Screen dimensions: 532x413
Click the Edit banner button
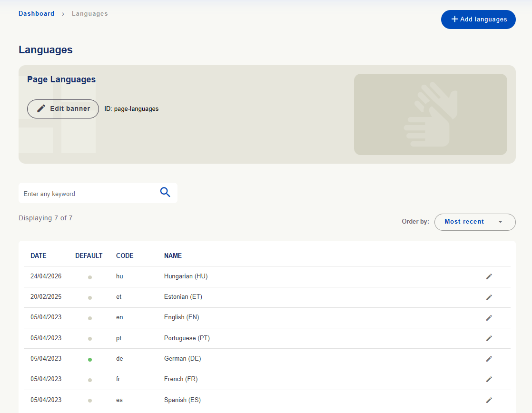coord(63,108)
